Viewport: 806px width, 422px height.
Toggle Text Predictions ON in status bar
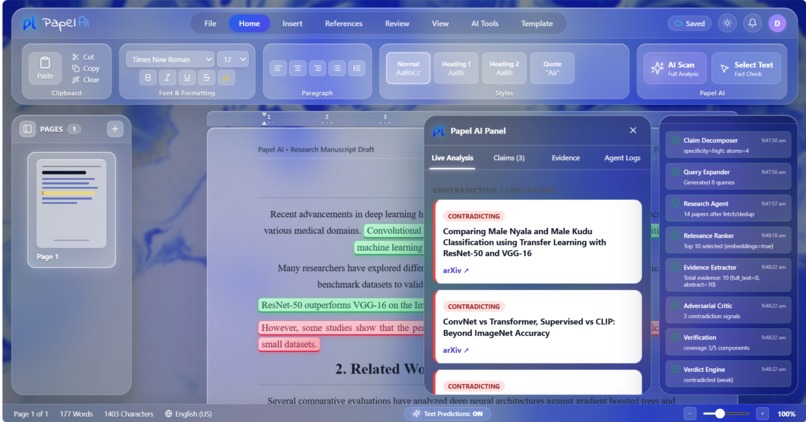click(447, 414)
